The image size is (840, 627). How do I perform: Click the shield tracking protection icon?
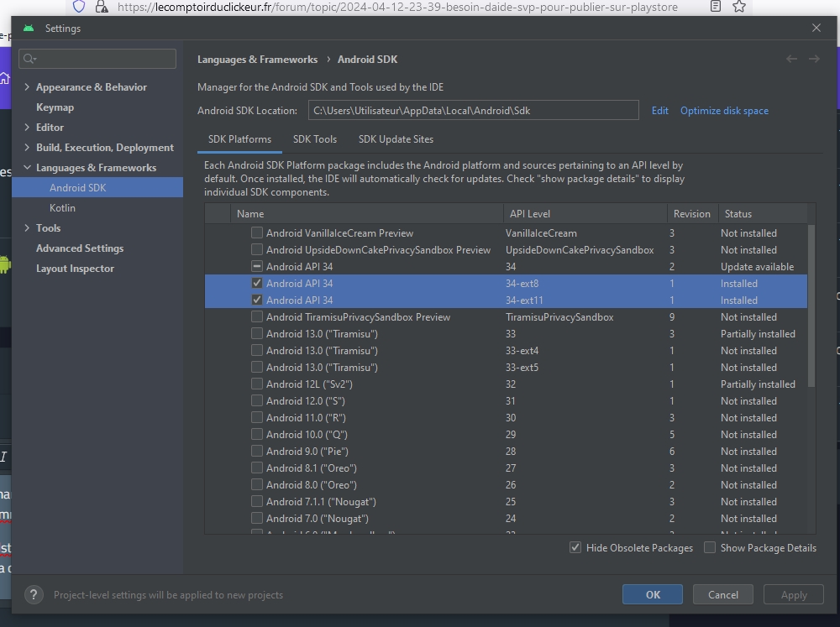click(x=79, y=7)
